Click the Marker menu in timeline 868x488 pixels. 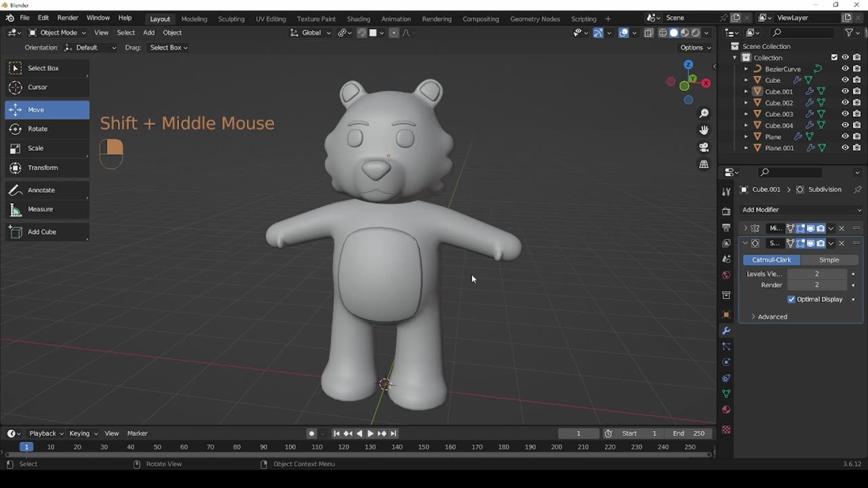point(137,433)
